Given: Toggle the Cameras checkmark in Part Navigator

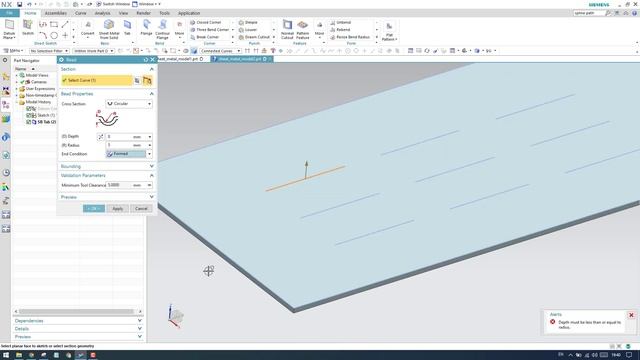Looking at the screenshot, I should coord(22,82).
